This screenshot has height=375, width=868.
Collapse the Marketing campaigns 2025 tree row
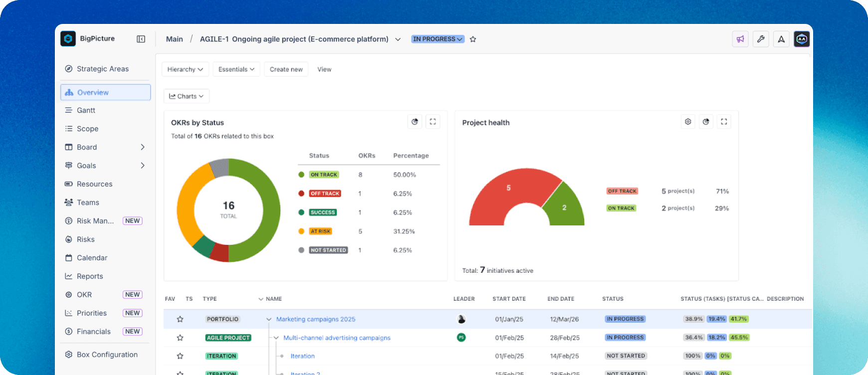(269, 319)
